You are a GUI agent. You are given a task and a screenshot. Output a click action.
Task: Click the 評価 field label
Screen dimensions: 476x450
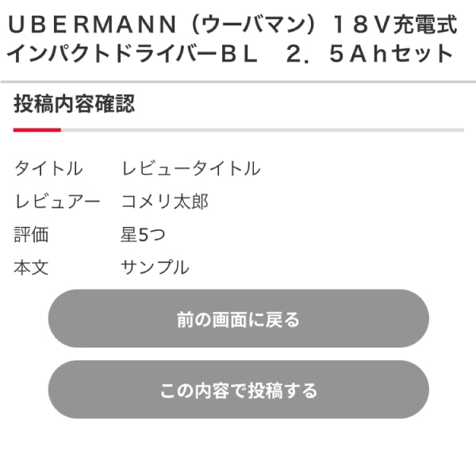pyautogui.click(x=31, y=235)
